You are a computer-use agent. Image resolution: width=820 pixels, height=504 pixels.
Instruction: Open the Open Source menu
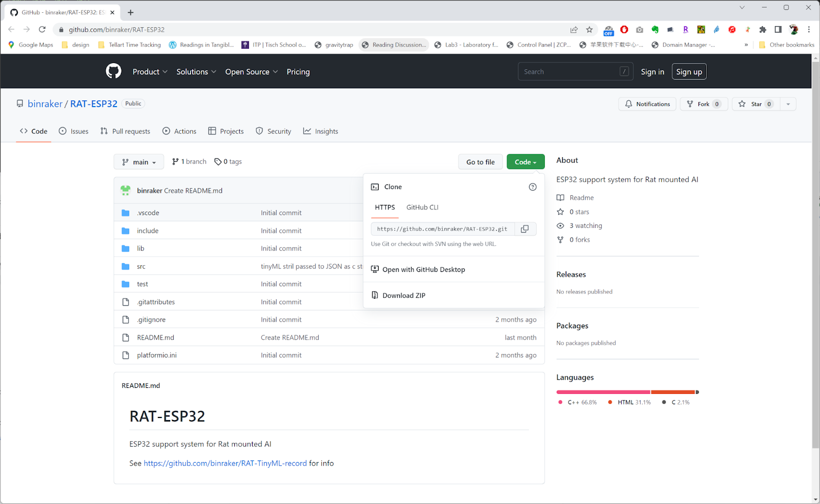click(252, 72)
